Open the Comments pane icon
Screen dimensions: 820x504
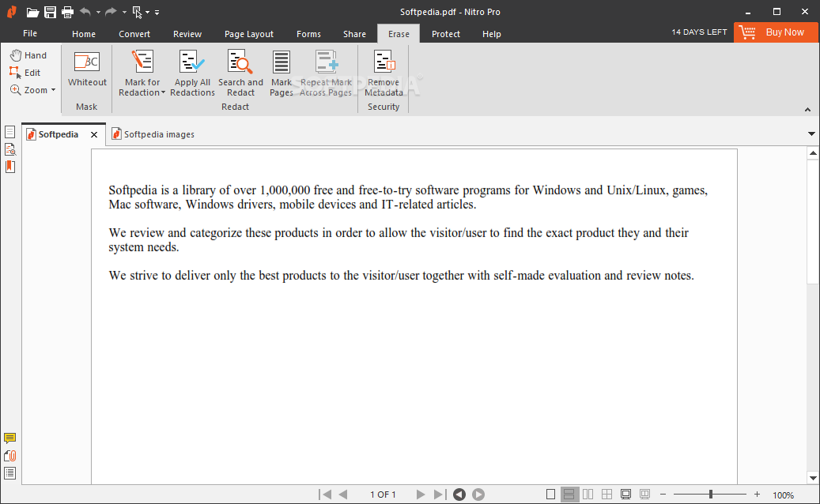(10, 438)
